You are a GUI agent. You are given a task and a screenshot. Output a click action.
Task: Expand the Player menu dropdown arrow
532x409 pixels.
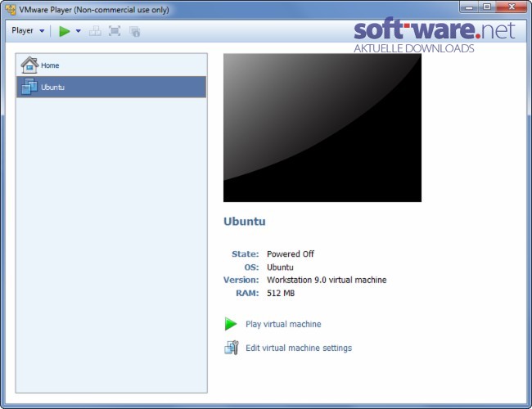click(42, 31)
